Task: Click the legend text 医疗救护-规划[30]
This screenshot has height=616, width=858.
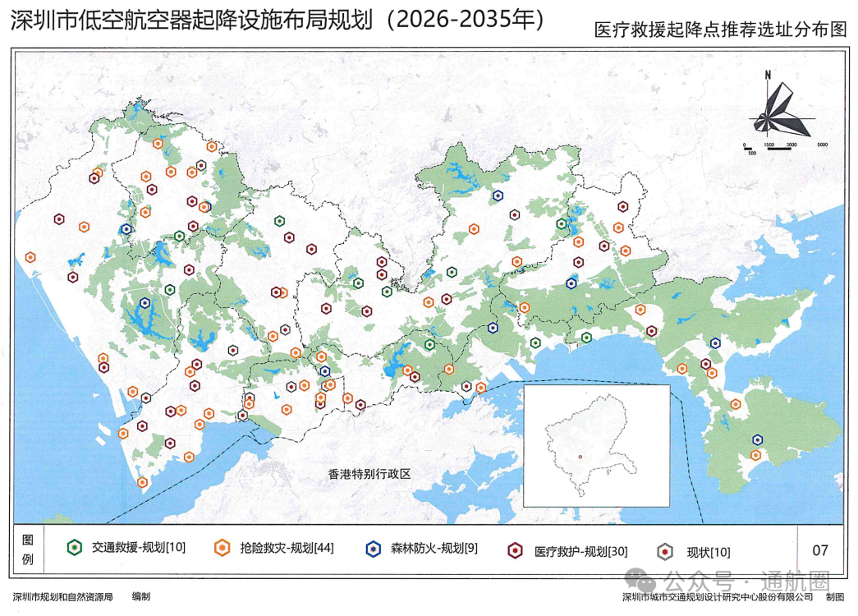Action: tap(581, 551)
